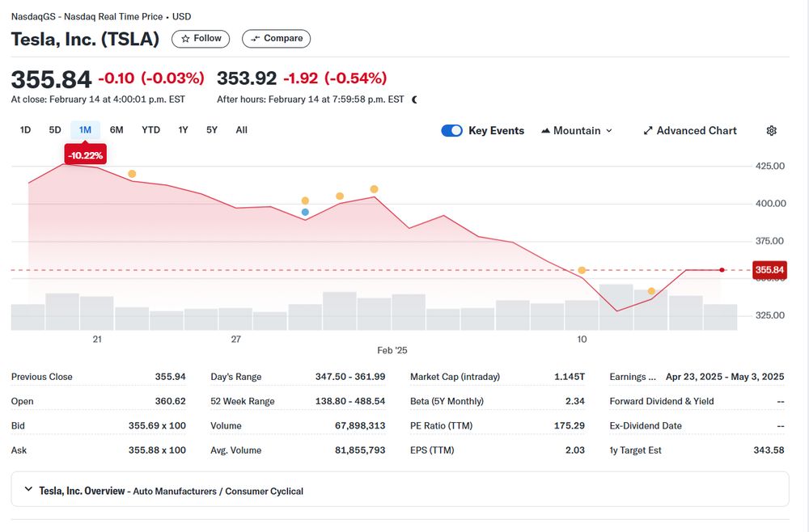Screen dimensions: 809x532
Task: Click the Previous Close value 355.94
Action: pos(170,377)
